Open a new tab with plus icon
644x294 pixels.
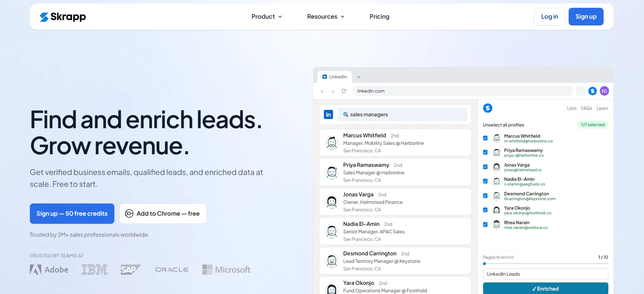[x=358, y=77]
